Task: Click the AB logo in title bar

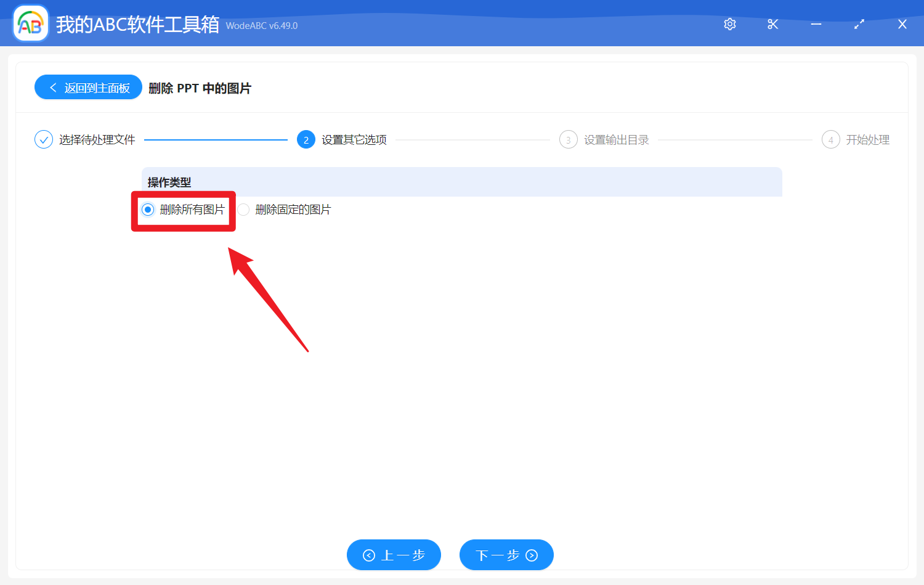Action: tap(30, 23)
